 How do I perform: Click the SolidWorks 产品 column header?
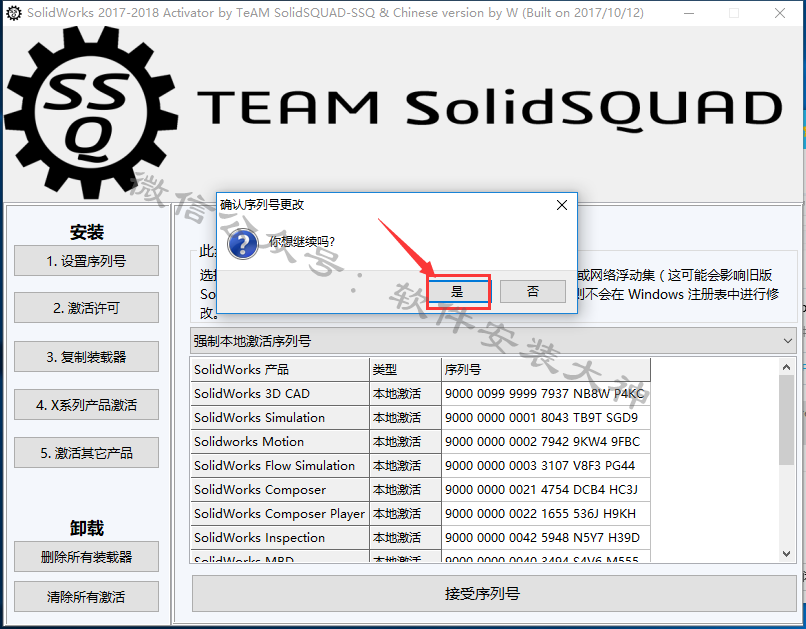coord(280,369)
